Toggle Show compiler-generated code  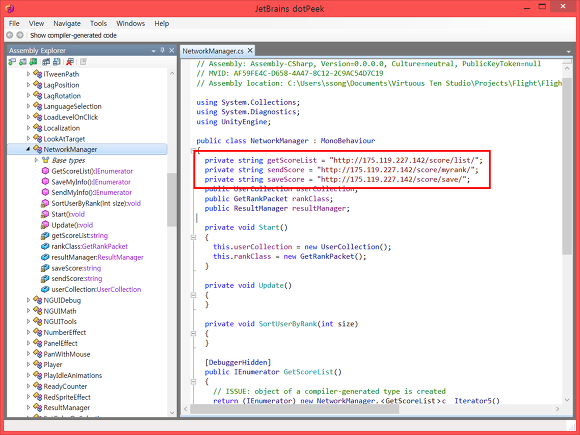coord(73,36)
